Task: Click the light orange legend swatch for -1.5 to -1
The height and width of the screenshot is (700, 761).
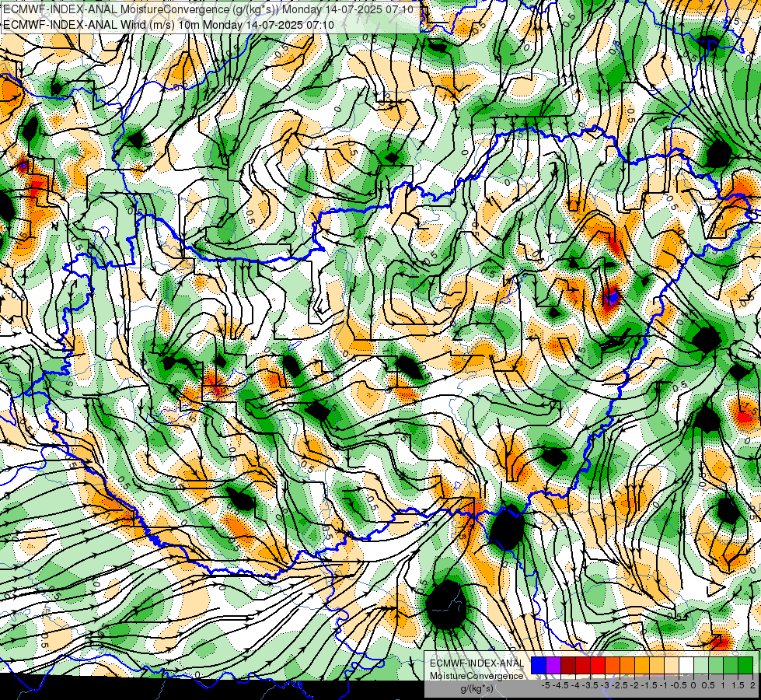Action: [657, 665]
